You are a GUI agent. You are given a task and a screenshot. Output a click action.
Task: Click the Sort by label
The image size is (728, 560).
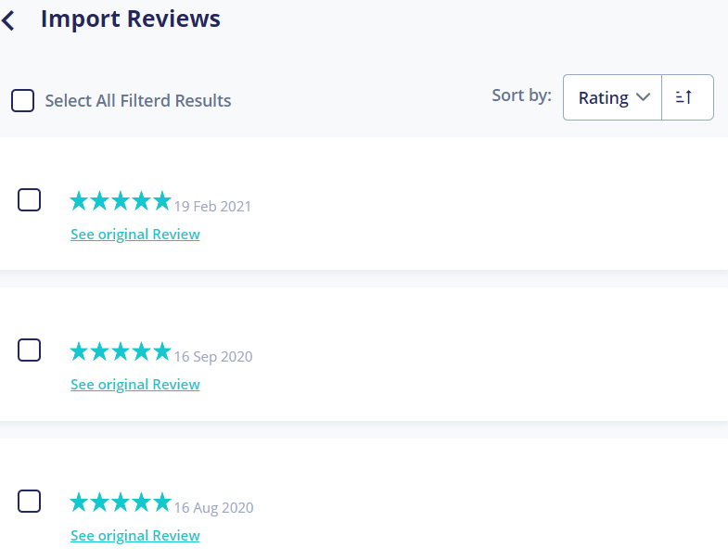click(x=521, y=95)
